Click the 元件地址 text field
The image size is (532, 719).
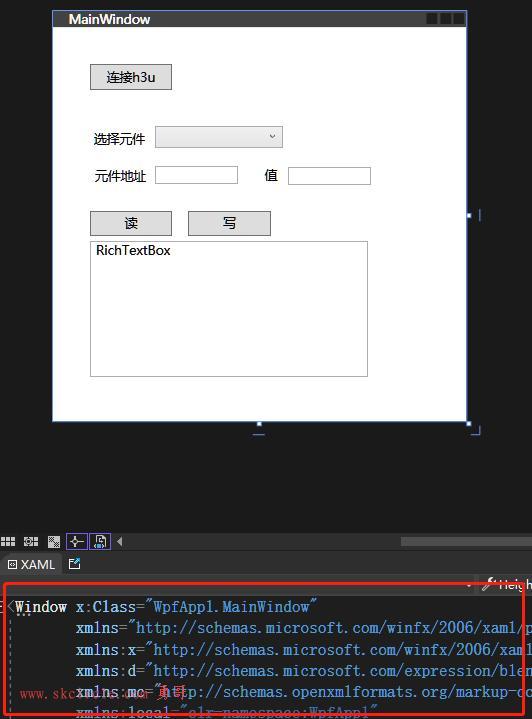click(x=196, y=175)
